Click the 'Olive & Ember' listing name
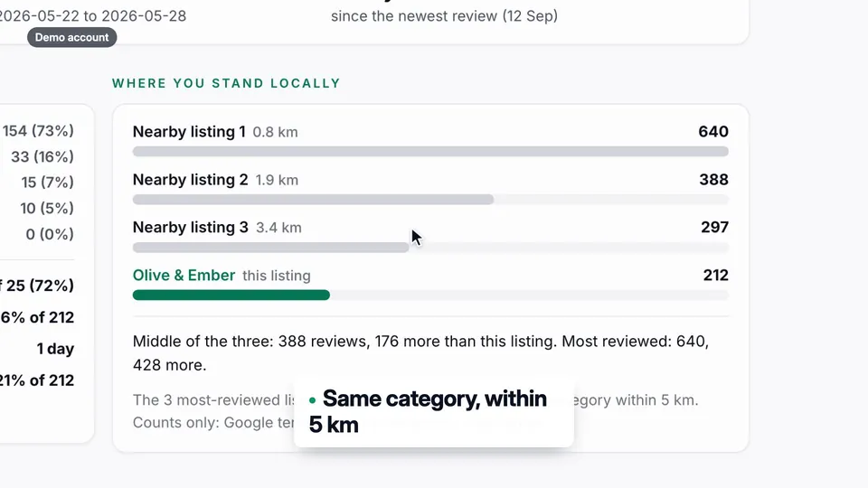This screenshot has height=488, width=868. pyautogui.click(x=184, y=275)
